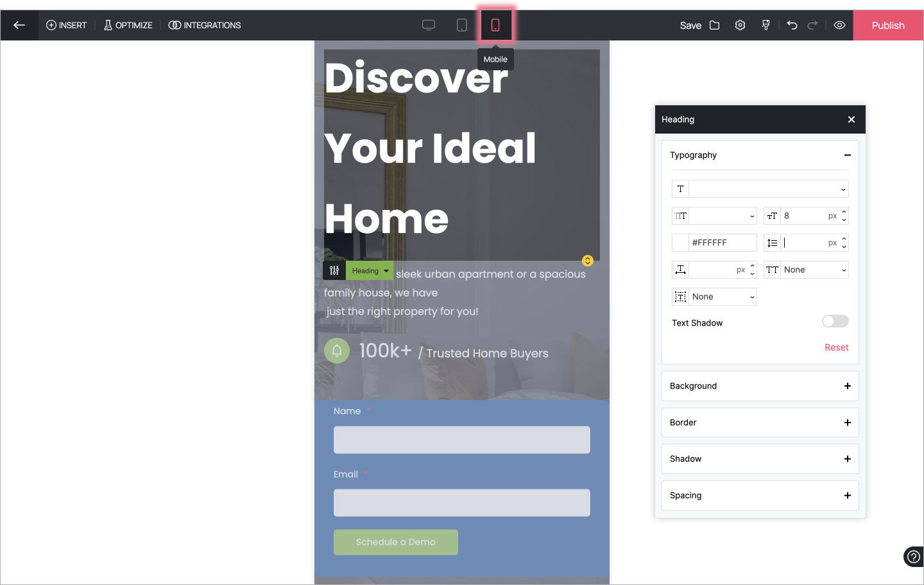The image size is (924, 585).
Task: Open the heading settings sliders icon
Action: coord(334,270)
